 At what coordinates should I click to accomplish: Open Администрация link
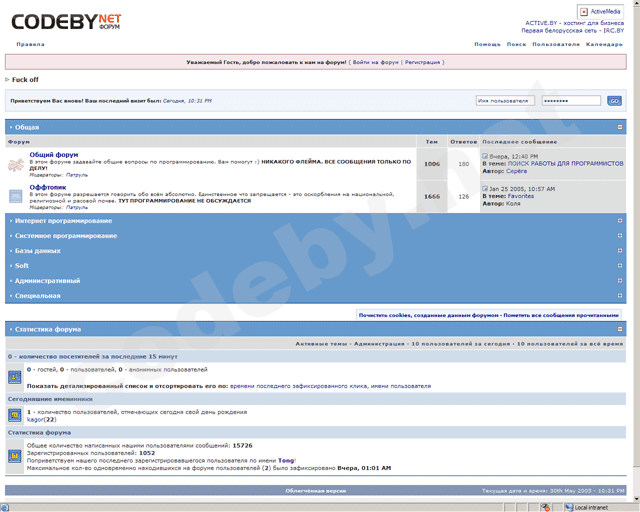coord(379,344)
